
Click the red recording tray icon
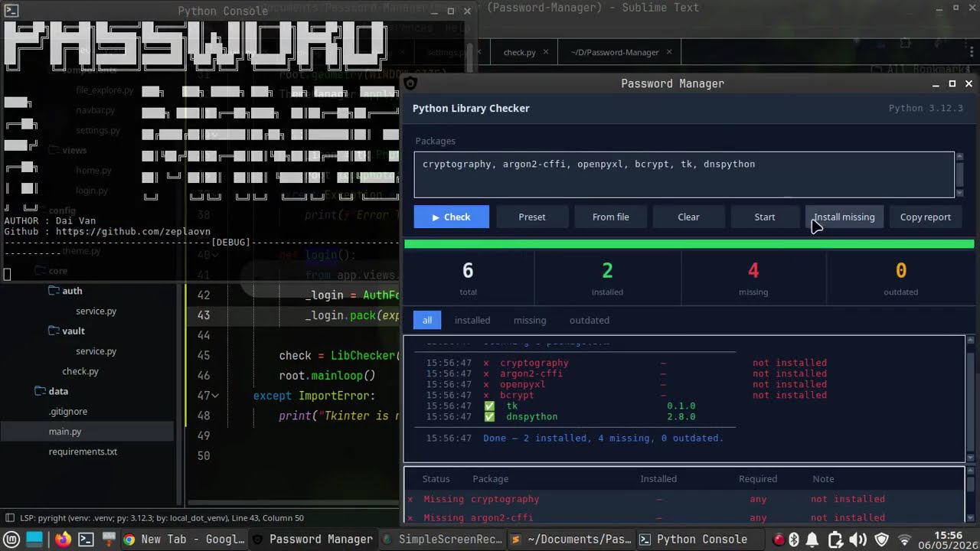coord(779,540)
